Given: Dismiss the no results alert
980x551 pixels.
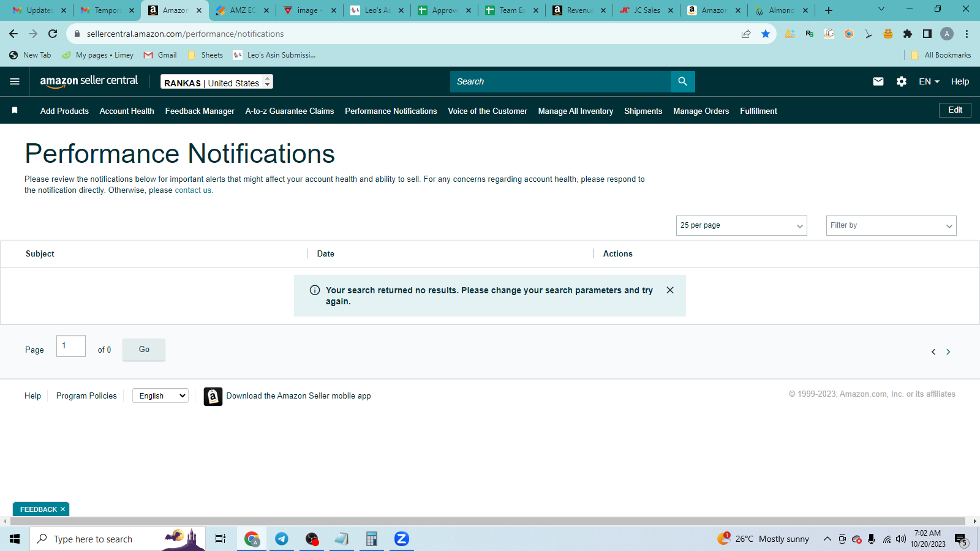Looking at the screenshot, I should [670, 290].
